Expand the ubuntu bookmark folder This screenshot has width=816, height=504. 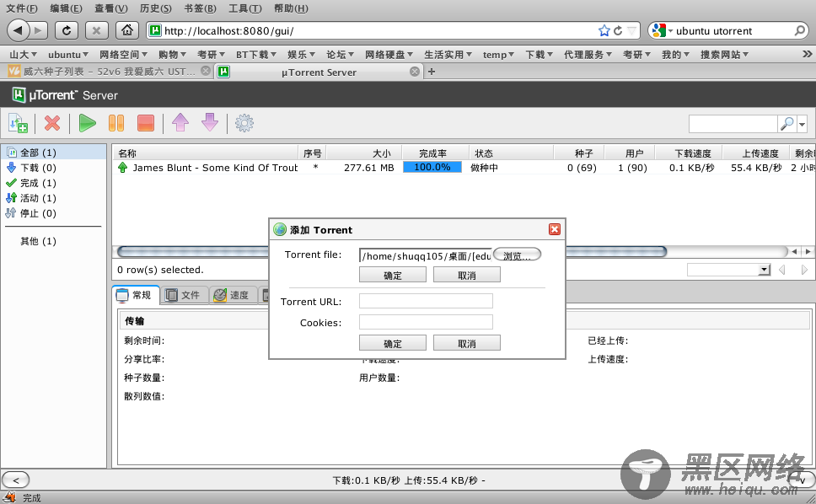pyautogui.click(x=67, y=55)
